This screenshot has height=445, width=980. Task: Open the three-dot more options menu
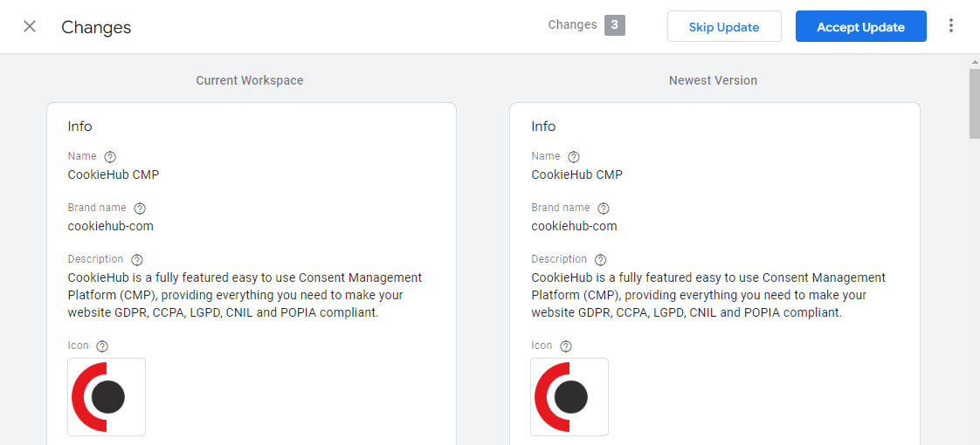[951, 26]
